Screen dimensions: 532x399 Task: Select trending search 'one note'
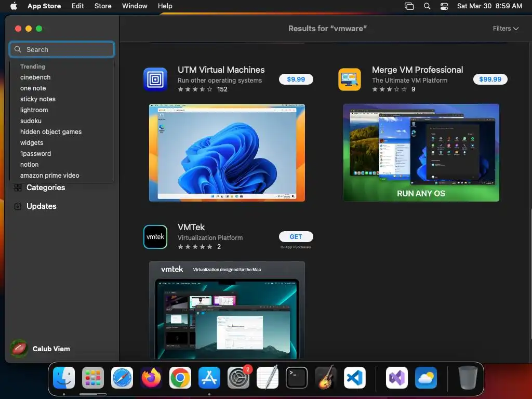click(x=33, y=88)
